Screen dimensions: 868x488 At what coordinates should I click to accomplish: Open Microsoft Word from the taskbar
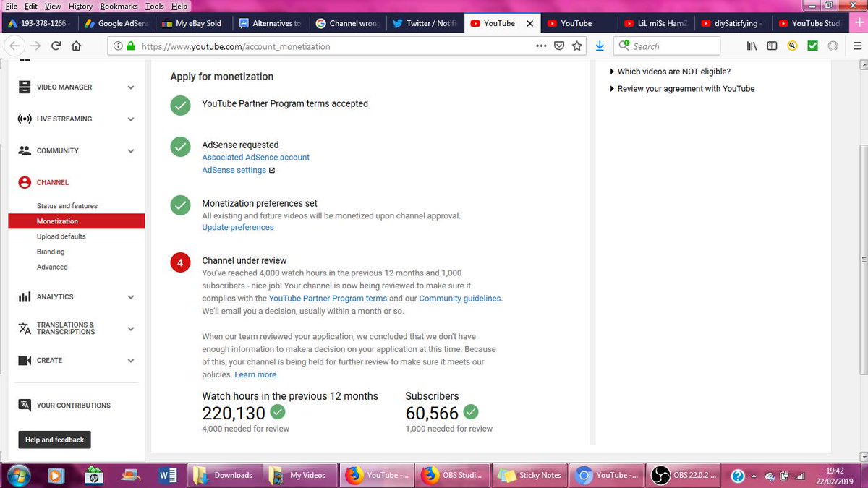tap(167, 475)
